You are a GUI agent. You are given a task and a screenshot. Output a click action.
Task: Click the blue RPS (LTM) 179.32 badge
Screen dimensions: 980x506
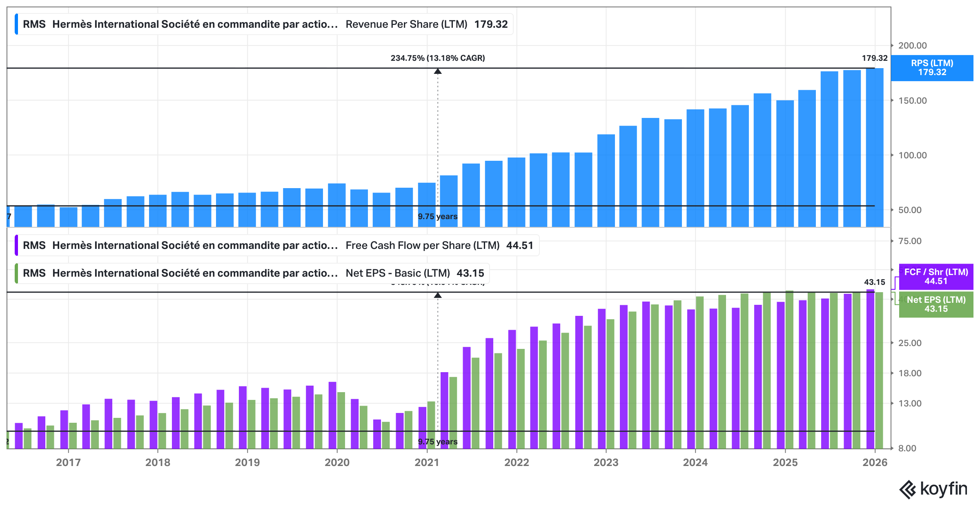pyautogui.click(x=932, y=68)
